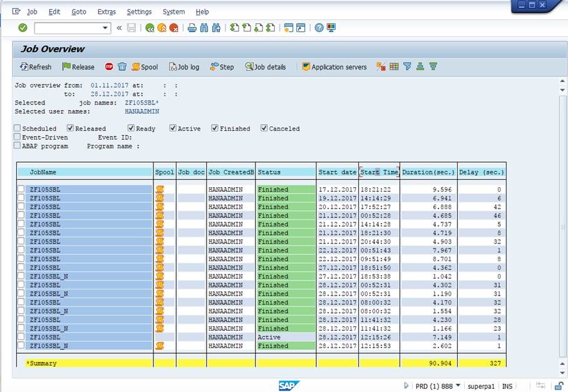Go to the last page icon

point(271,28)
